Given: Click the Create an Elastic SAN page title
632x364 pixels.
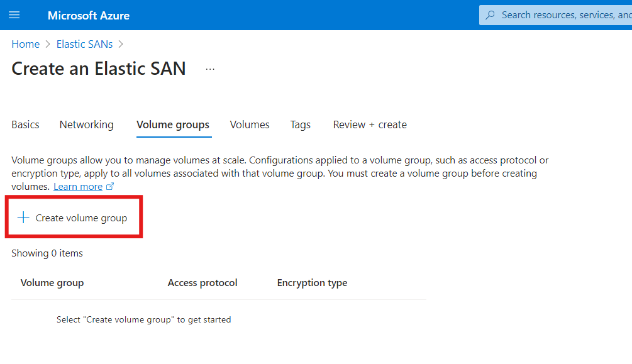Looking at the screenshot, I should pyautogui.click(x=99, y=69).
